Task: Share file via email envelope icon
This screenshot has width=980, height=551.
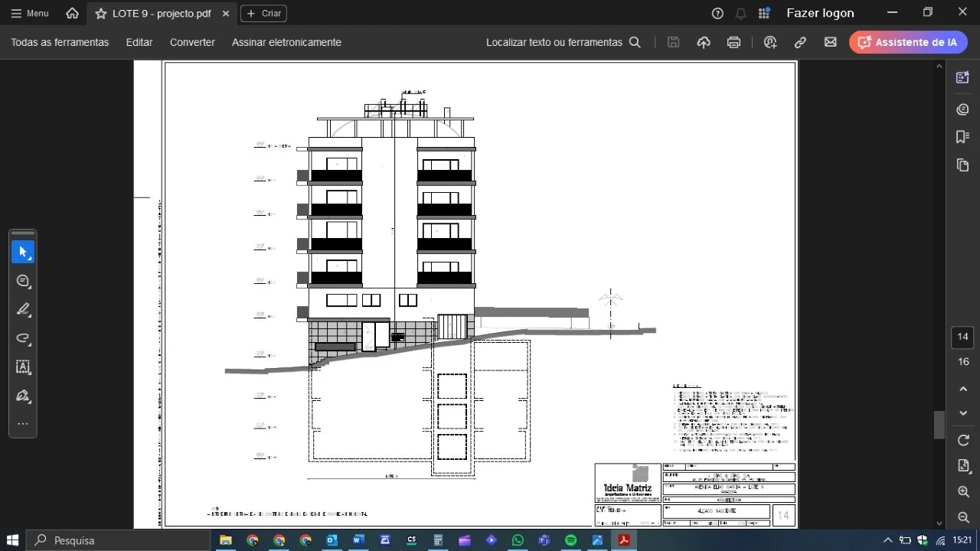Action: point(830,42)
